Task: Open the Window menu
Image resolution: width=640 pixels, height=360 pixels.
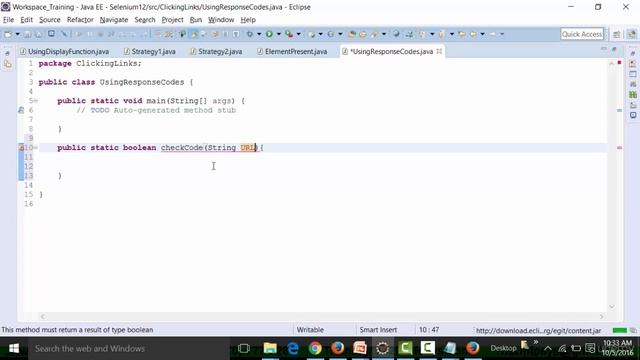Action: (x=221, y=20)
